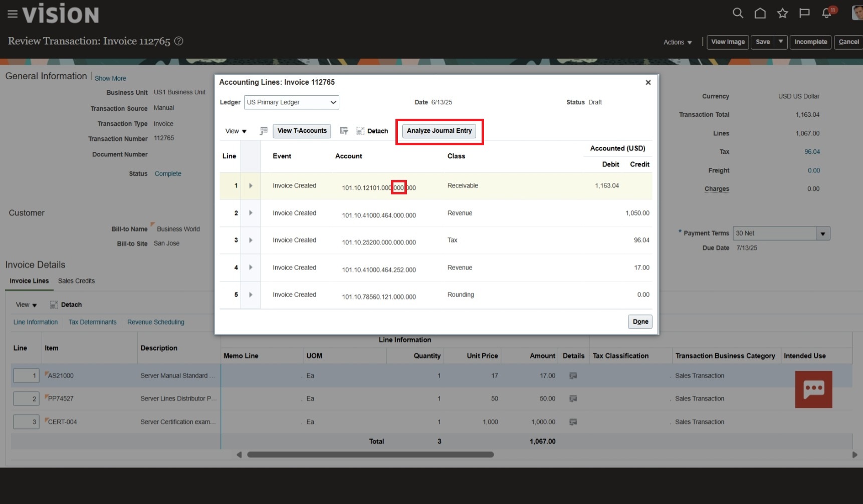Viewport: 863px width, 504px height.
Task: Expand accounting line 3 Tax row
Action: tap(251, 240)
